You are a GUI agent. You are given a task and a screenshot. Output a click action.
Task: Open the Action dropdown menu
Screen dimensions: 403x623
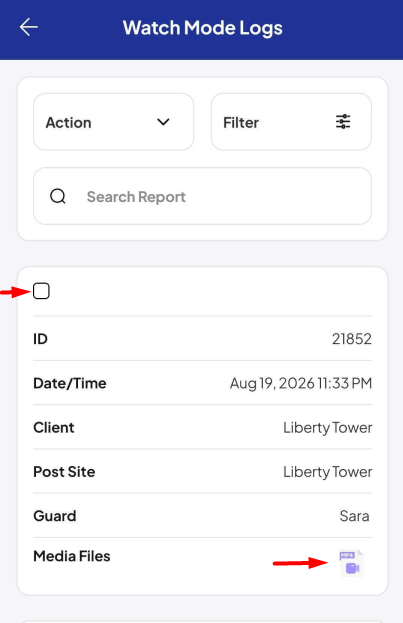[x=114, y=122]
